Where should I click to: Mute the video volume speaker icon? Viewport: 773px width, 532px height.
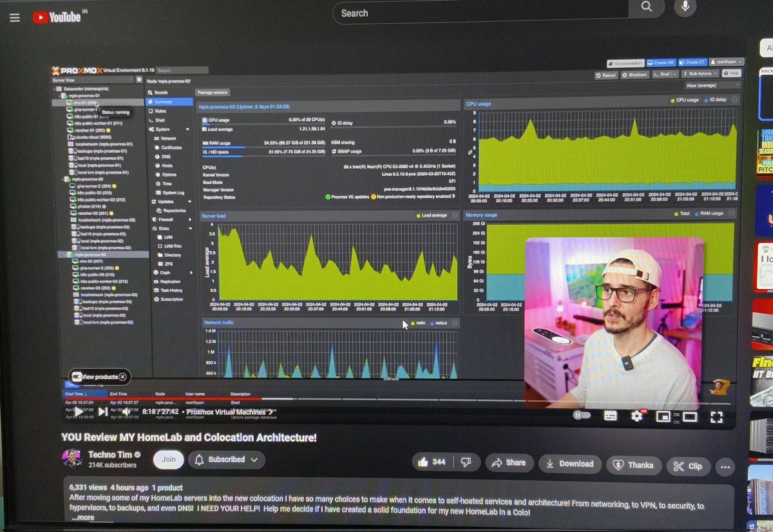127,412
